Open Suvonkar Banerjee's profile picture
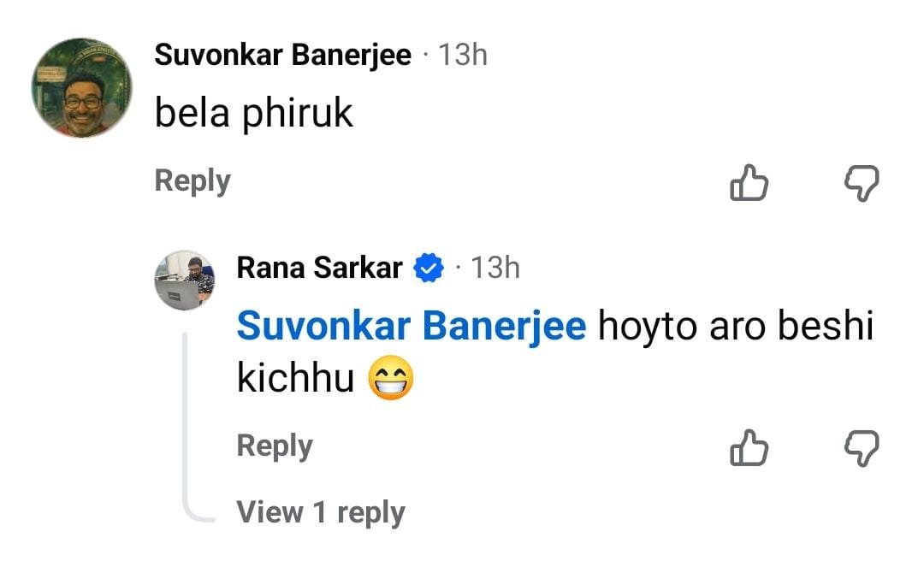This screenshot has width=924, height=561. (x=81, y=87)
